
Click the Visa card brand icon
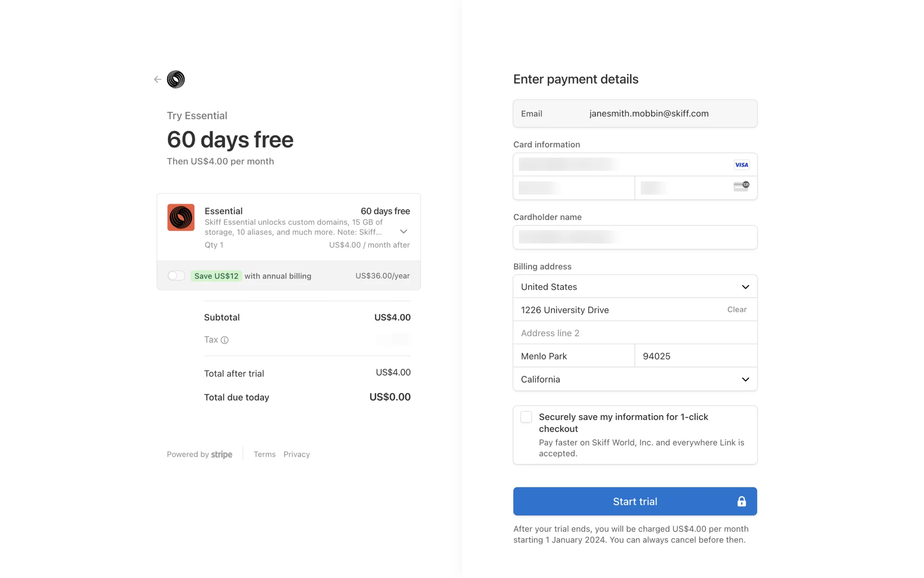point(741,165)
